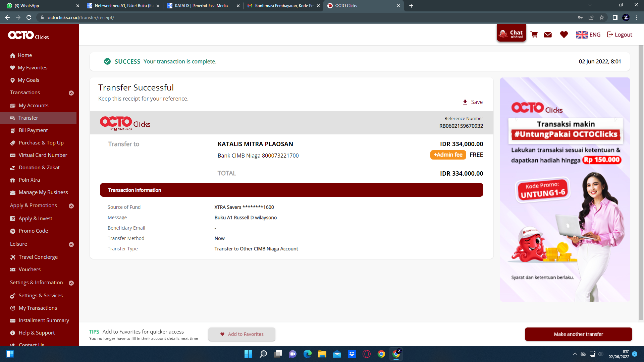
Task: Open browser side panel icon
Action: point(615,17)
